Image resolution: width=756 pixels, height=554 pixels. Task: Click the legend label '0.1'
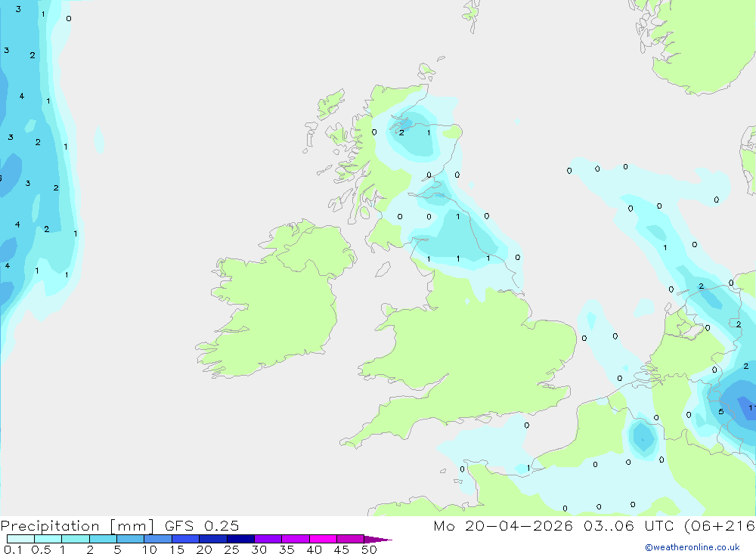[x=13, y=549]
